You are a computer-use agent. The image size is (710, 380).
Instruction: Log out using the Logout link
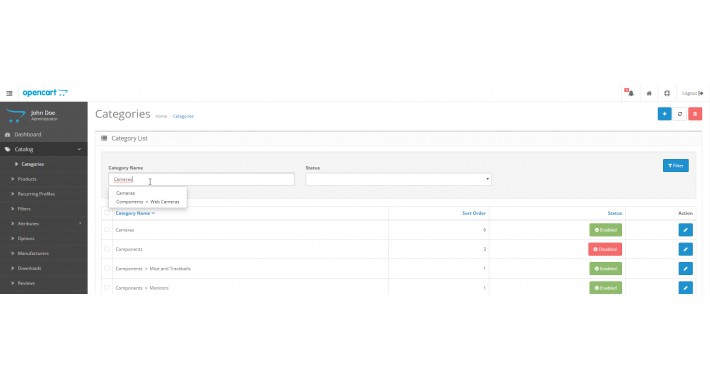pyautogui.click(x=692, y=93)
